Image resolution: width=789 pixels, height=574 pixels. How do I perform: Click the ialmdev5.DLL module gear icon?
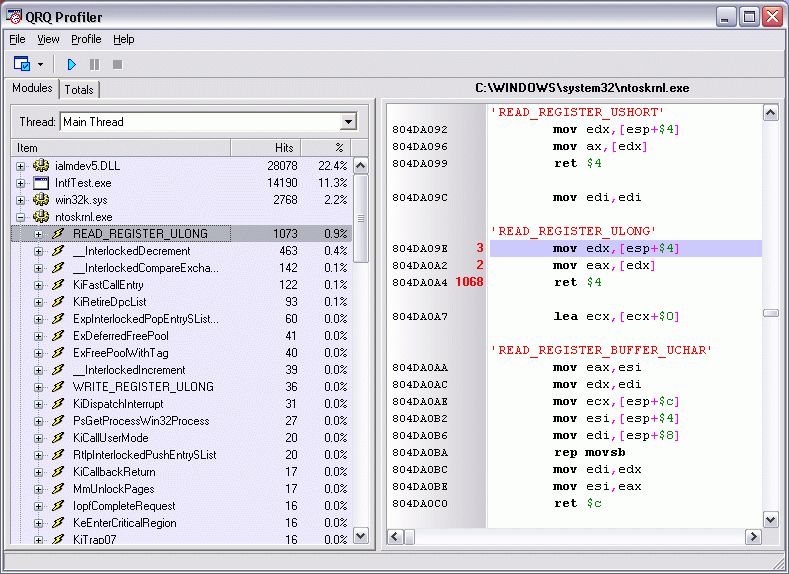click(41, 165)
